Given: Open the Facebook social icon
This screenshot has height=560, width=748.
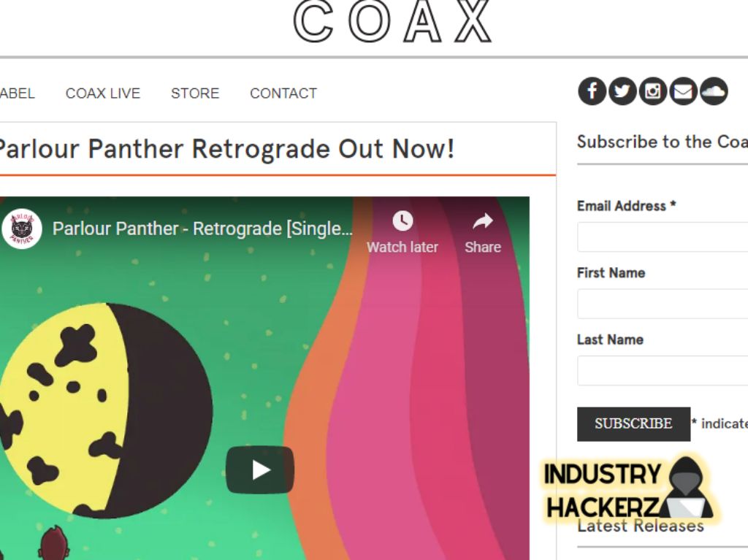Looking at the screenshot, I should pos(592,91).
